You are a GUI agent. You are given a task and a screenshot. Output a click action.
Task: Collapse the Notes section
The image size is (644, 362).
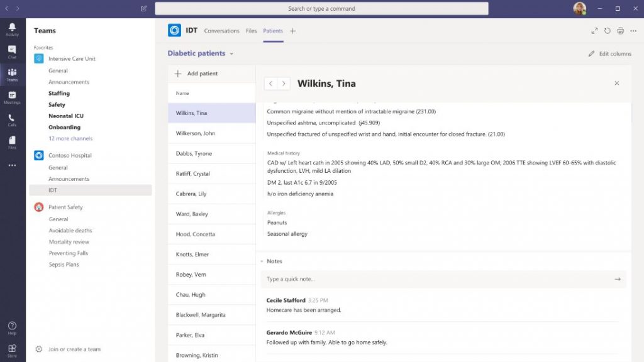tap(262, 261)
